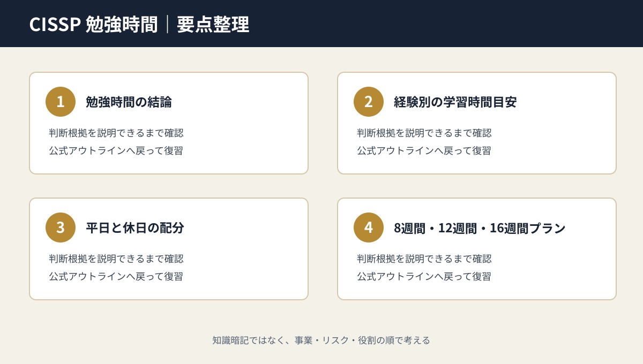Select the heading 平日と休日の配分

tap(135, 227)
